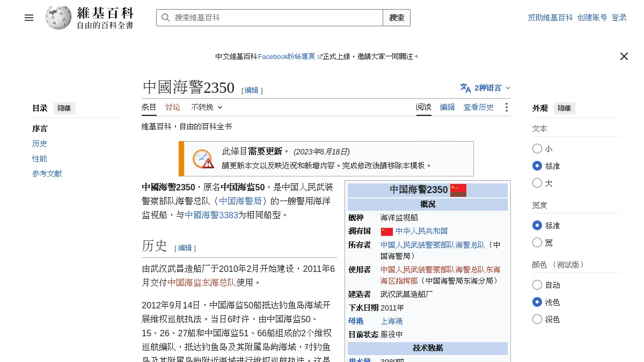Dismiss the Facebook banner notice

pyautogui.click(x=624, y=56)
